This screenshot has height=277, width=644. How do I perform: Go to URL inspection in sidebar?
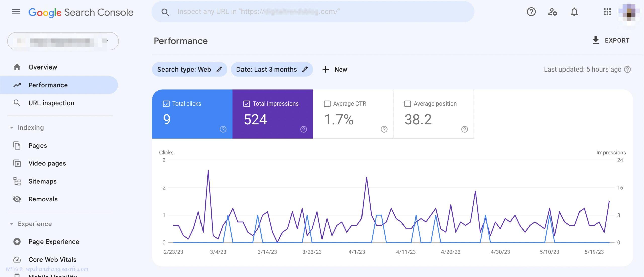click(51, 103)
